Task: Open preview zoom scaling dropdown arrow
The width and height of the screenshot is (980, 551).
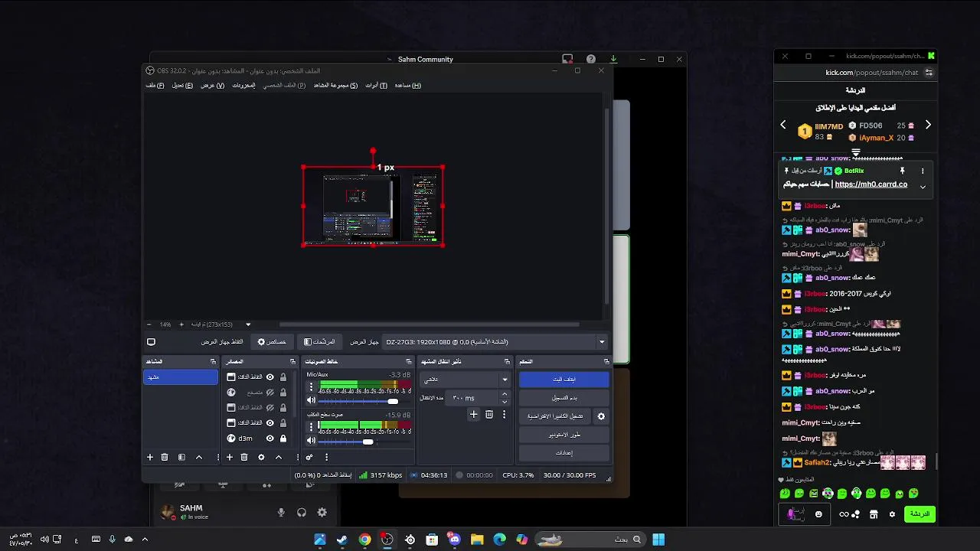Action: (x=247, y=324)
